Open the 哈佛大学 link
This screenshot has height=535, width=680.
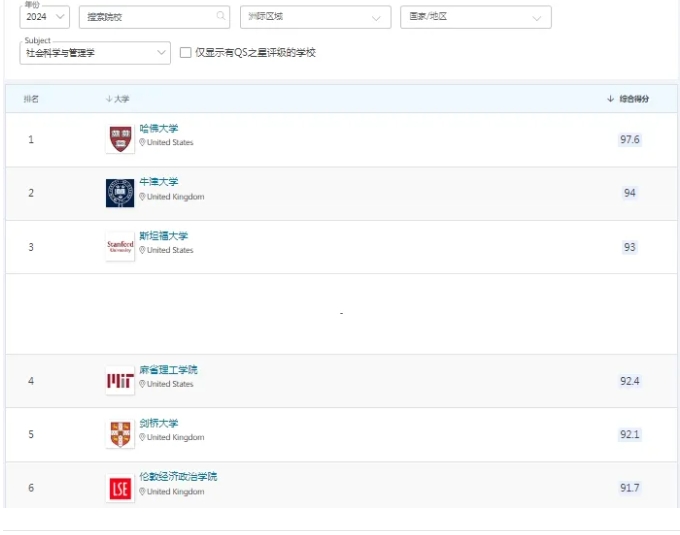[x=159, y=128]
